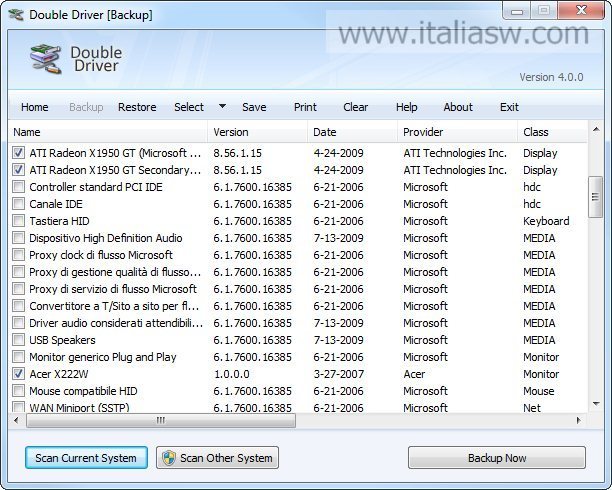The height and width of the screenshot is (490, 612).
Task: Choose Save in the toolbar
Action: [254, 107]
